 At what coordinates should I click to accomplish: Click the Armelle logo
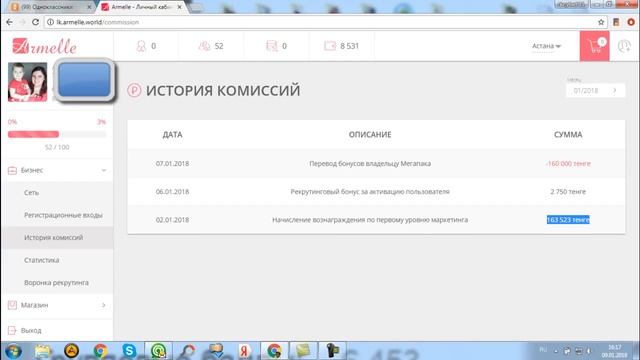tap(44, 46)
